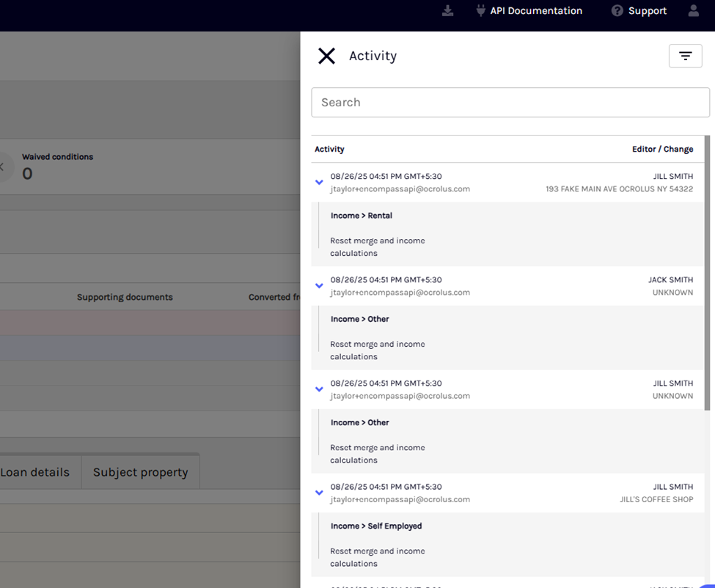Open the user profile icon
This screenshot has width=715, height=588.
pyautogui.click(x=693, y=10)
